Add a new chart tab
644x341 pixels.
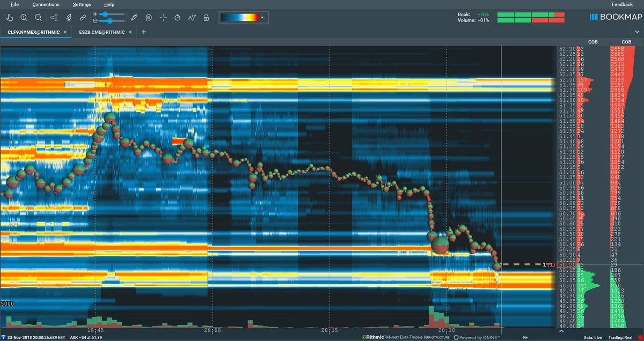click(x=144, y=32)
